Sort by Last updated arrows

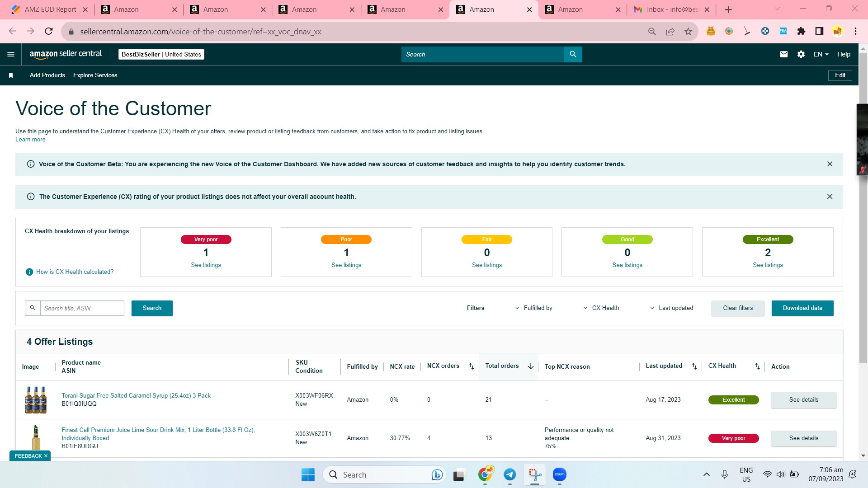tap(694, 366)
